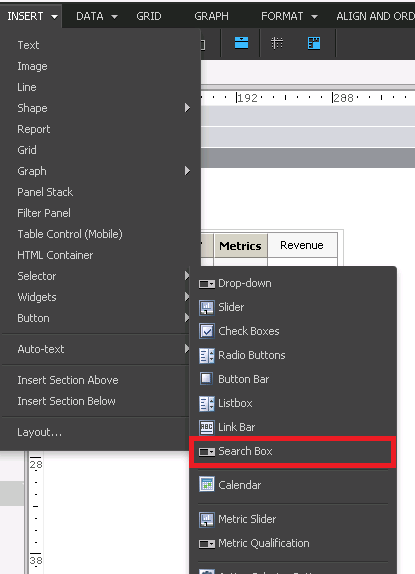Choose Search Box from Selector submenu
Image resolution: width=415 pixels, height=574 pixels.
pyautogui.click(x=293, y=452)
